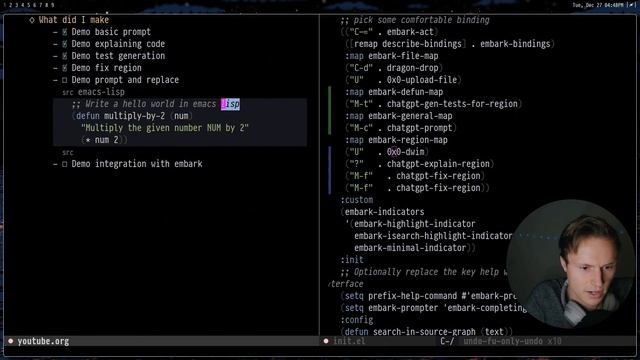Viewport: 640px width, 360px height.
Task: Click the 'dragon-drop' binding
Action: point(412,68)
